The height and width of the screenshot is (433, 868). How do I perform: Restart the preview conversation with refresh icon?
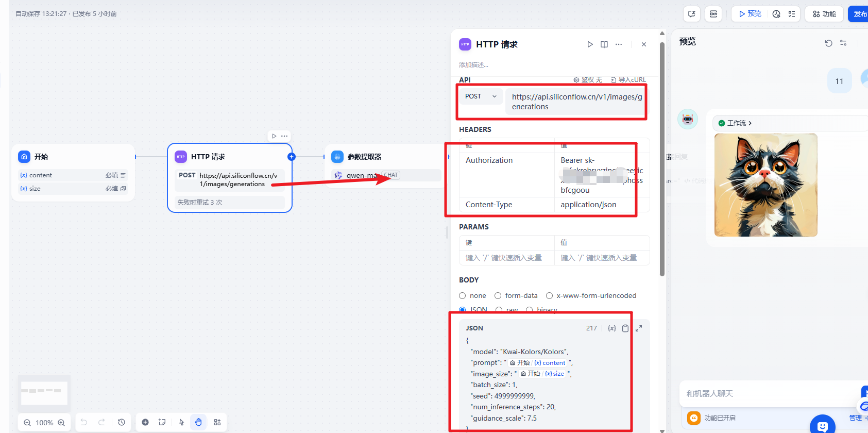828,43
